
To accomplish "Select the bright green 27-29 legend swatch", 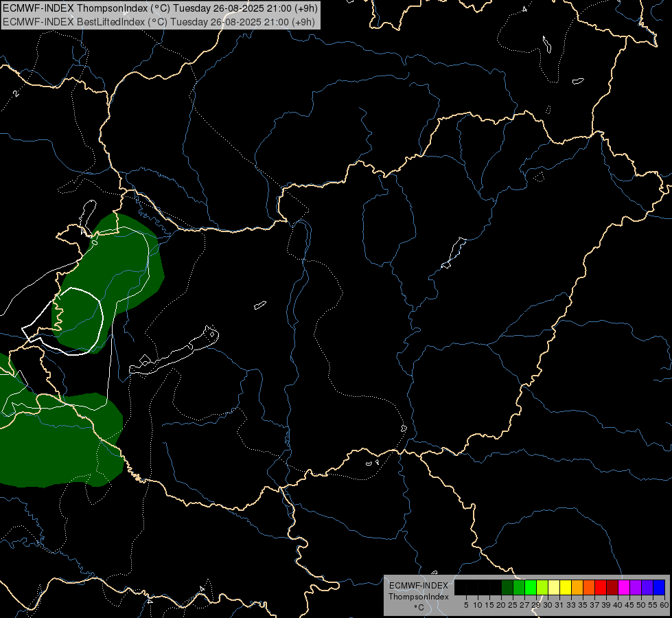I will [x=531, y=587].
